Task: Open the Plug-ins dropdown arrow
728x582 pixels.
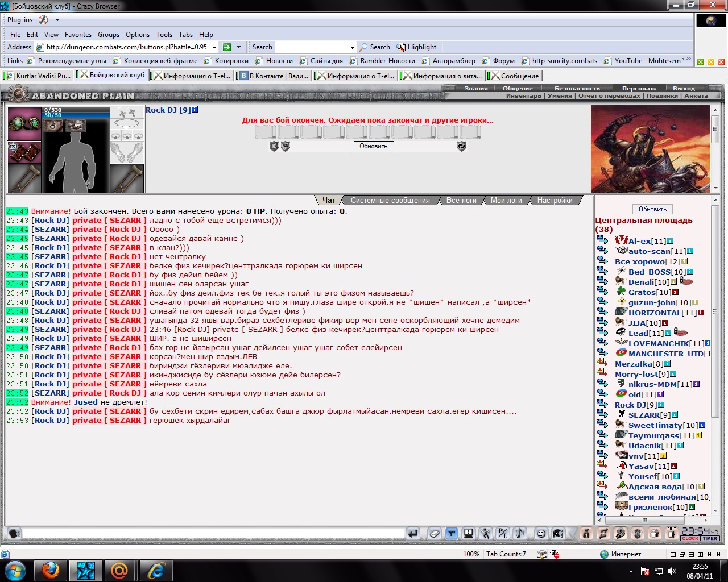Action: tap(57, 20)
